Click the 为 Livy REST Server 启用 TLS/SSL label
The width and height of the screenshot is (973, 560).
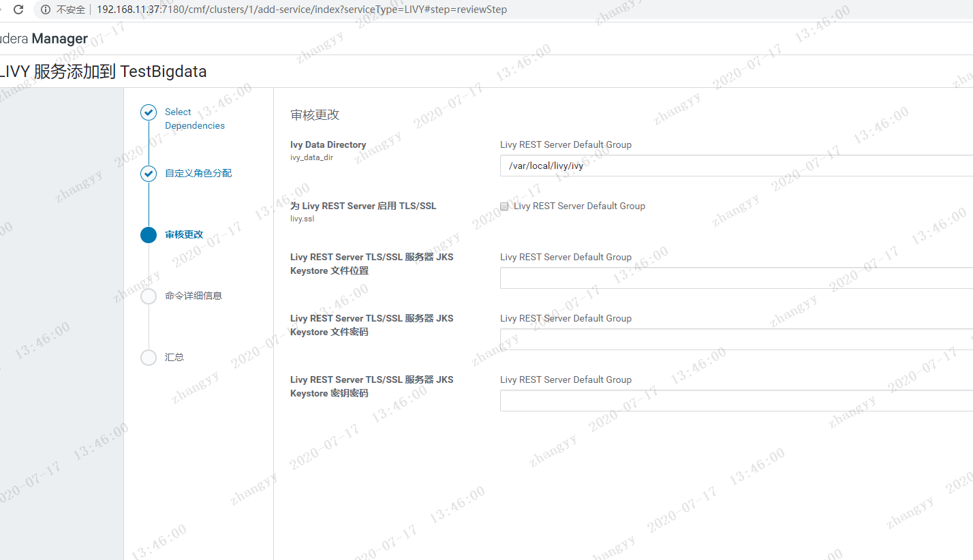click(x=363, y=206)
